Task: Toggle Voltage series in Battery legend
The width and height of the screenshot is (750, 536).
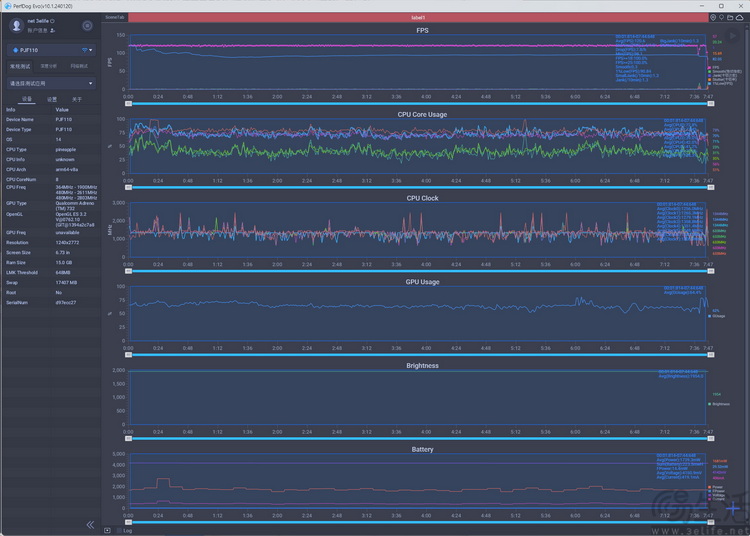Action: click(717, 495)
